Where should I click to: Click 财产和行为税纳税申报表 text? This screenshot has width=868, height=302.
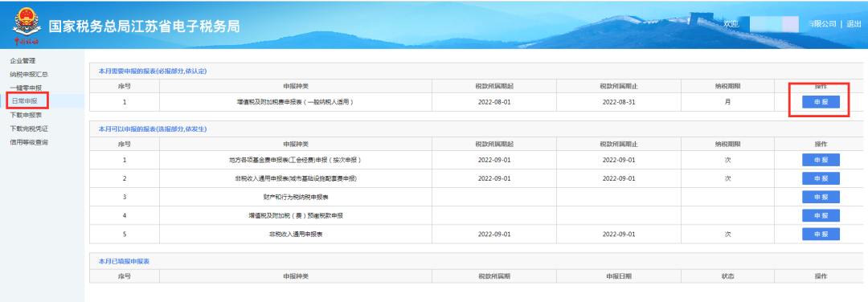pyautogui.click(x=296, y=197)
